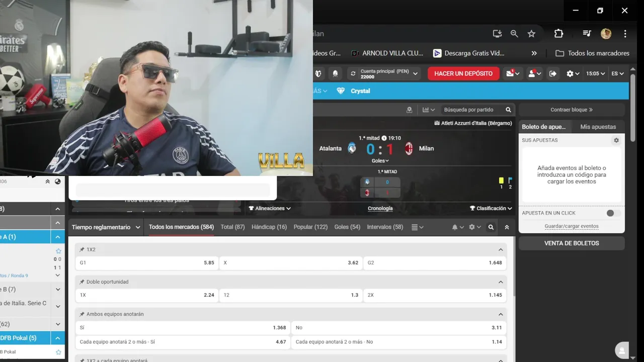The image size is (644, 362).
Task: Toggle the Doble oportunidad pin icon
Action: coord(82,282)
